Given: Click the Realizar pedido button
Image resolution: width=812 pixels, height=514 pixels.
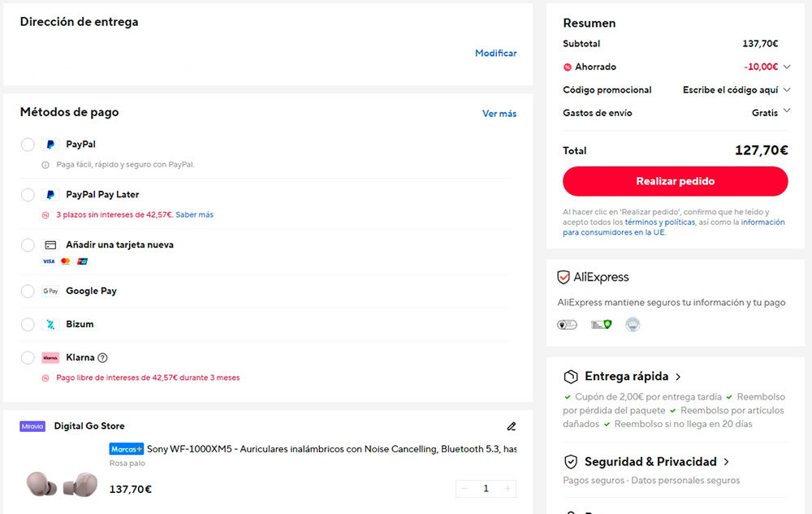Looking at the screenshot, I should [x=676, y=181].
